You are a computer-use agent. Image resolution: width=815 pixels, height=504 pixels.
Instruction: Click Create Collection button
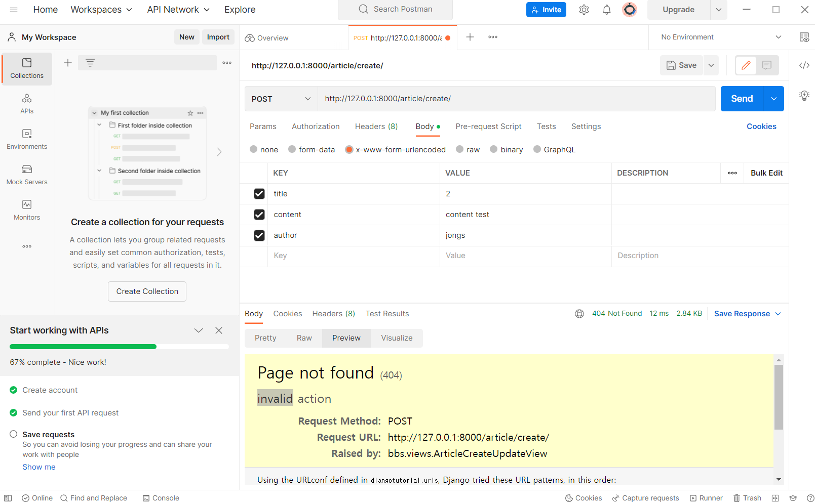tap(147, 291)
